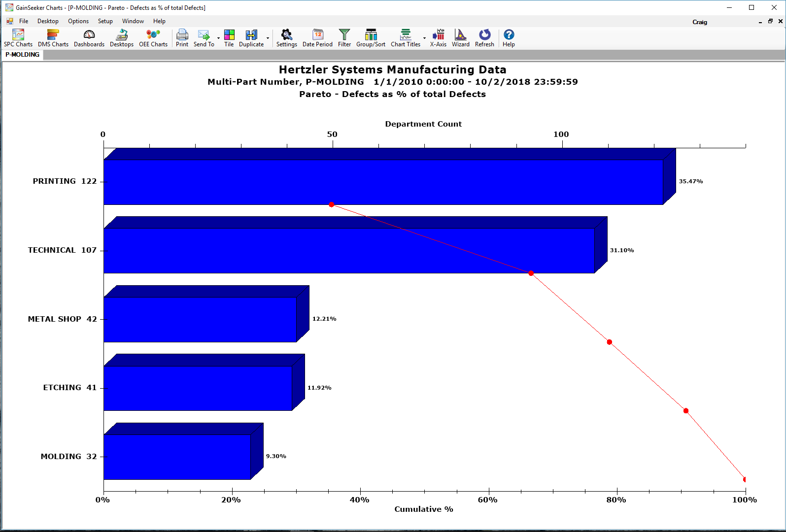Switch to the P-MOLDING tab
Screen dimensions: 786x532
coord(23,55)
